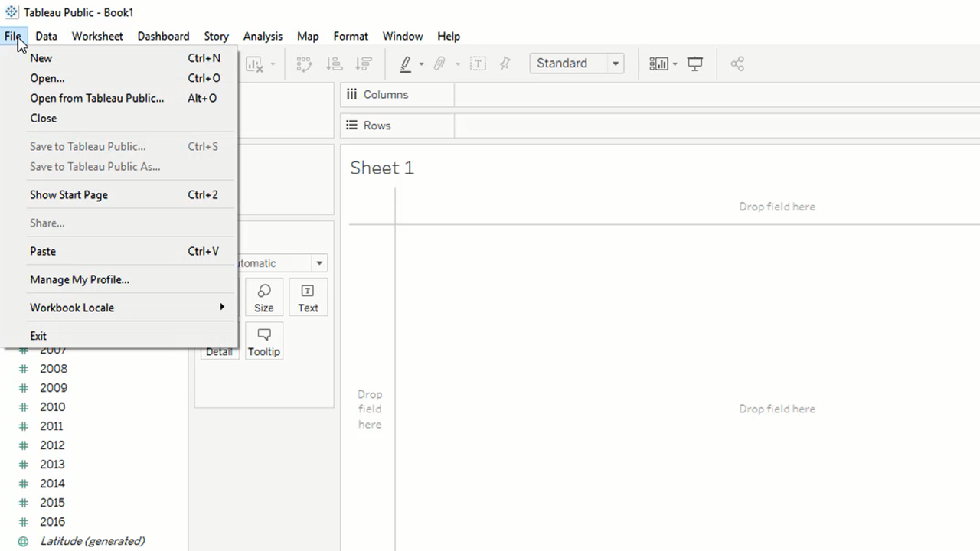The image size is (980, 551).
Task: Click the Swap Rows and Columns icon
Action: click(x=304, y=64)
